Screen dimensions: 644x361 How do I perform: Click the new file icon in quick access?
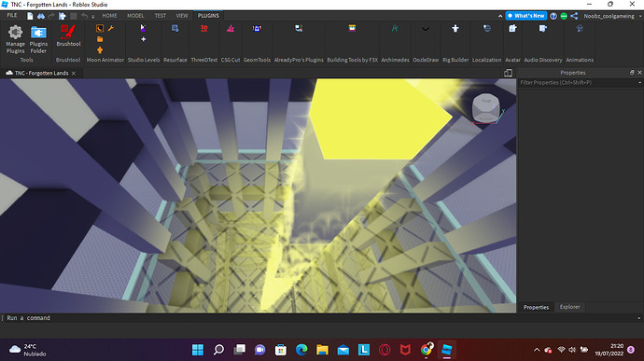click(x=30, y=16)
